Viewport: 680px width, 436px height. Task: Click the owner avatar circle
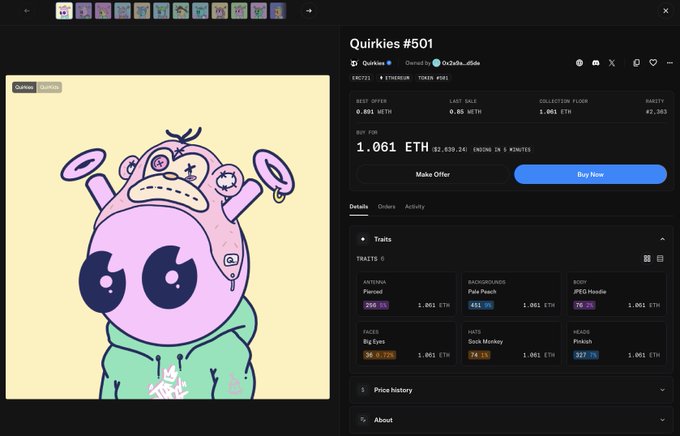click(x=436, y=63)
